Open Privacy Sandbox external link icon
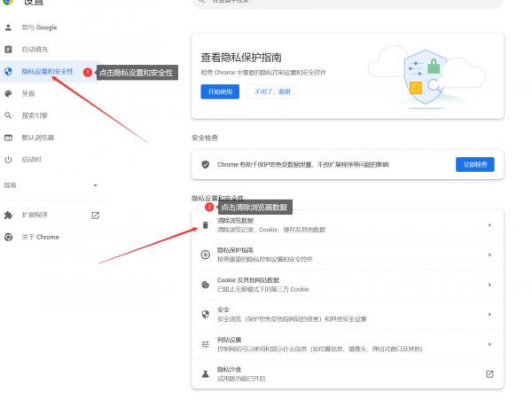This screenshot has width=532, height=400. coord(489,373)
